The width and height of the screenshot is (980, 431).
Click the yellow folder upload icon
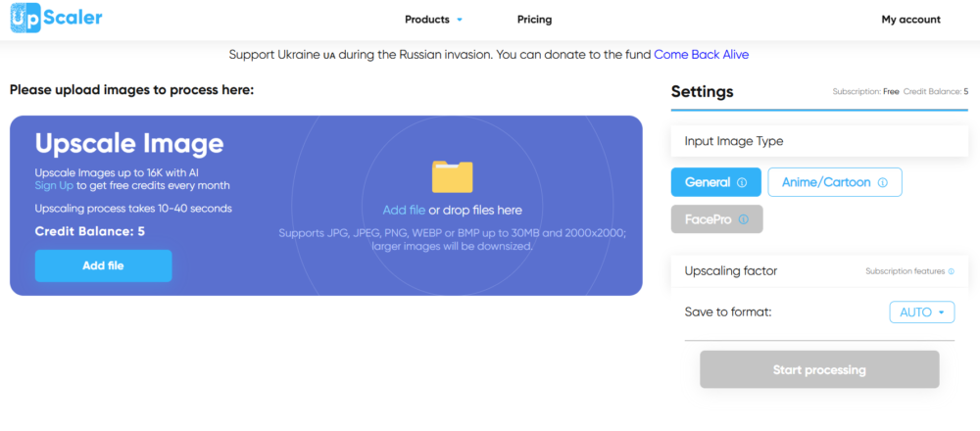[x=452, y=176]
